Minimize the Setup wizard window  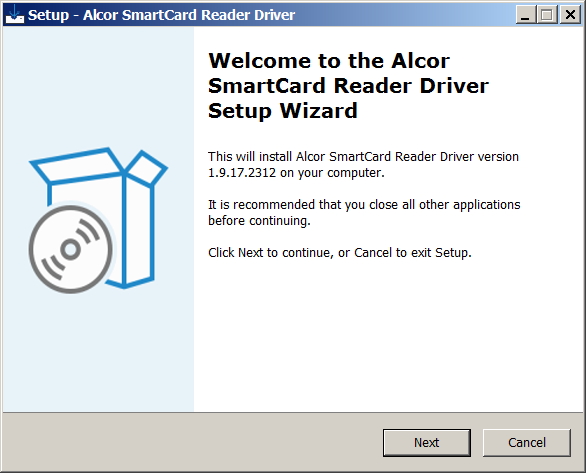pyautogui.click(x=525, y=15)
